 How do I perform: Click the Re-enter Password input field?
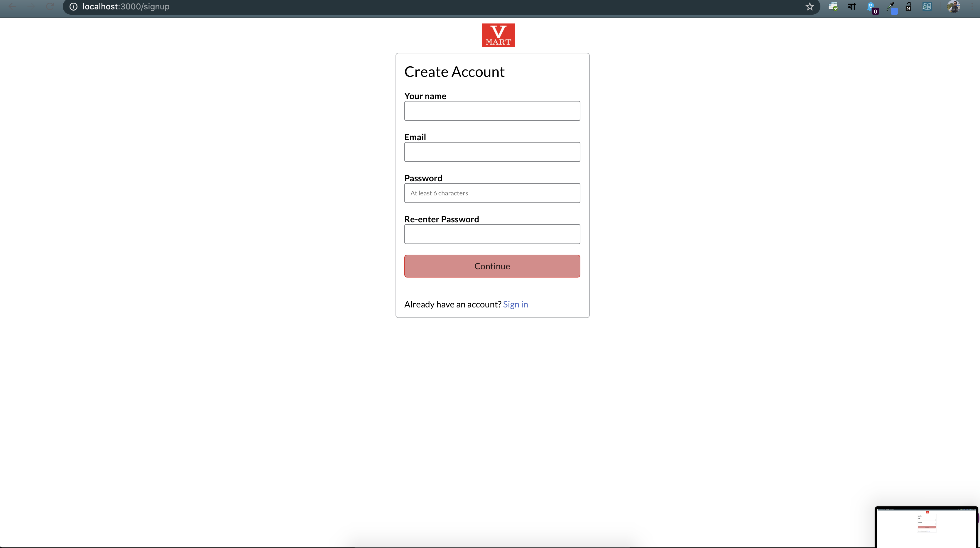(x=492, y=234)
